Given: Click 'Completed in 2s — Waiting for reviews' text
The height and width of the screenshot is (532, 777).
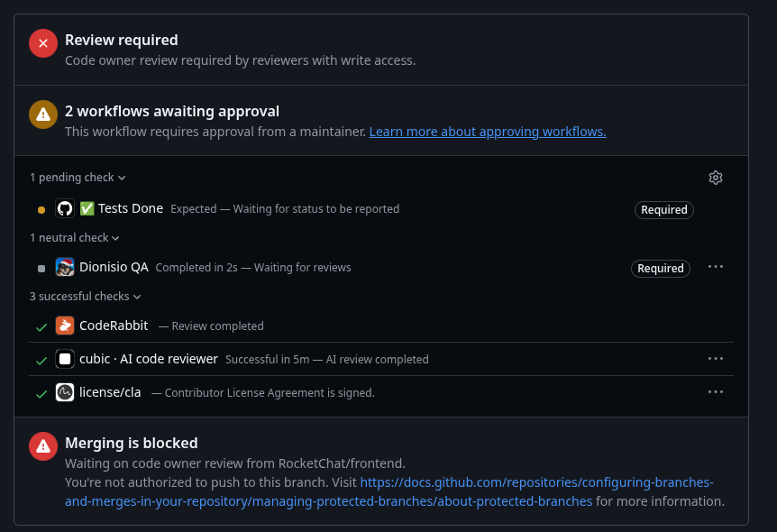Looking at the screenshot, I should [253, 267].
